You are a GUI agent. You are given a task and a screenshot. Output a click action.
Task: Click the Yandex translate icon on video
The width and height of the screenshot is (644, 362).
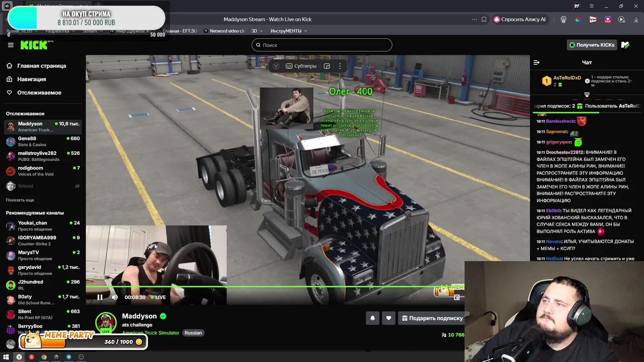pyautogui.click(x=276, y=66)
